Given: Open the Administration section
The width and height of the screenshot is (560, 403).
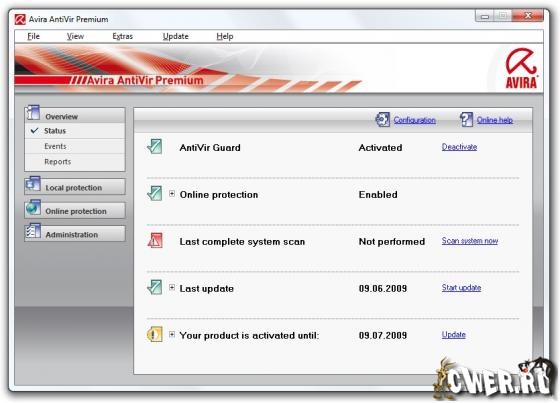Looking at the screenshot, I should [x=75, y=234].
